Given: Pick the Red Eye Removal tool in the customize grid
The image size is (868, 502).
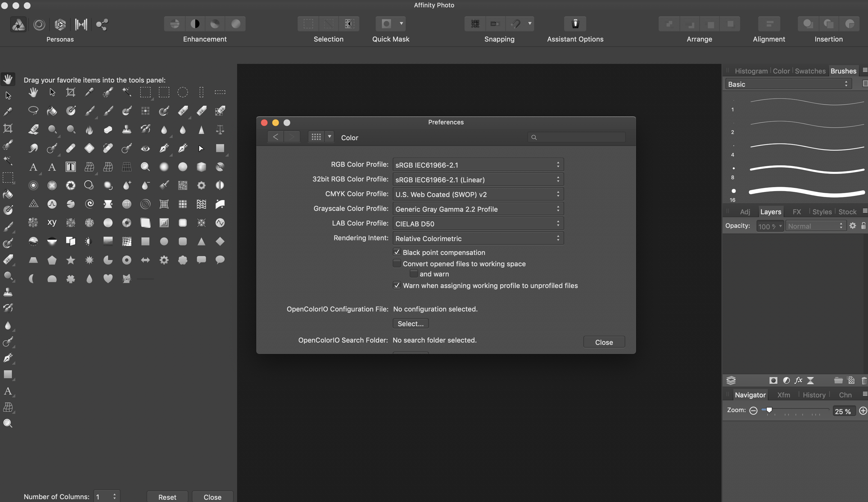Looking at the screenshot, I should point(145,149).
